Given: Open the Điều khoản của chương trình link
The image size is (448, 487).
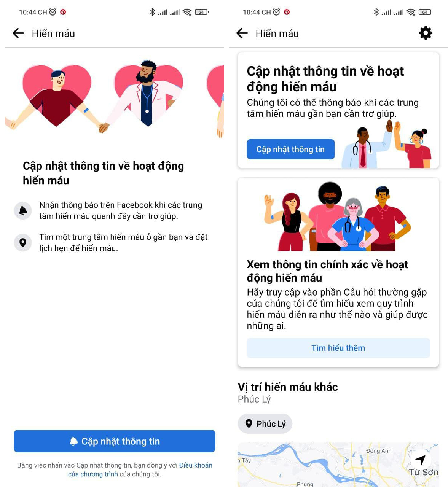Looking at the screenshot, I should tap(140, 469).
